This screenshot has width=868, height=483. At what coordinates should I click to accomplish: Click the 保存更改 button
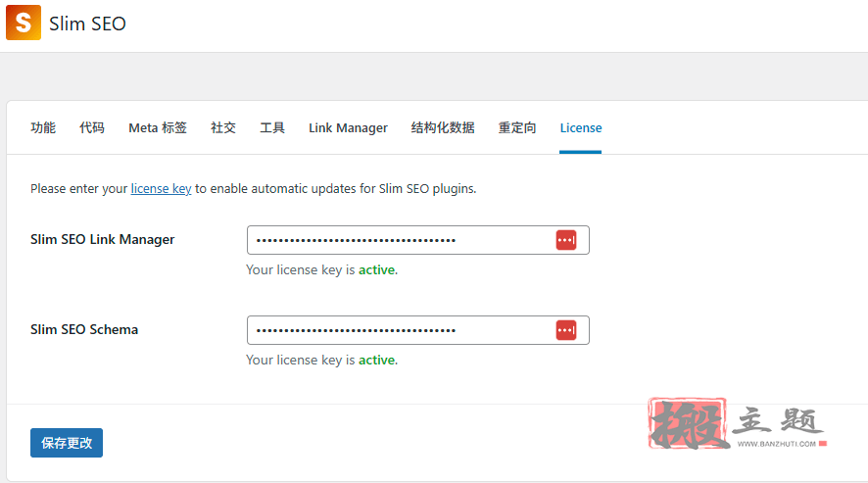tap(67, 443)
